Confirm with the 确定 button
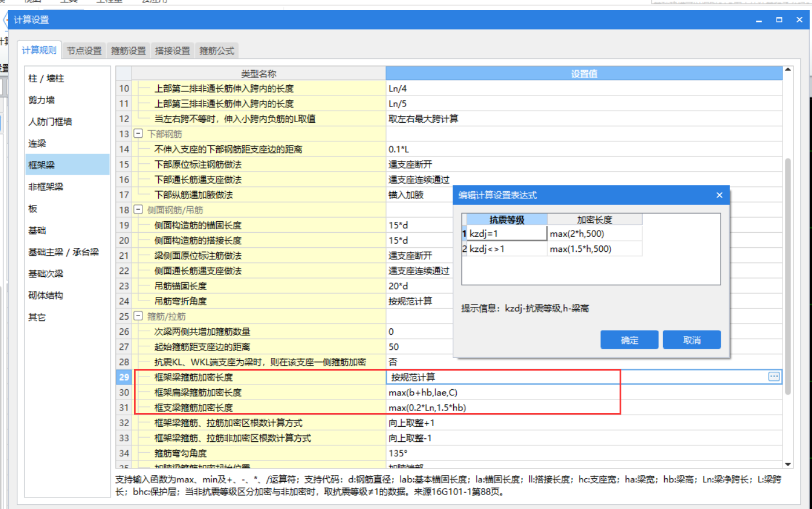Image resolution: width=812 pixels, height=509 pixels. [629, 340]
